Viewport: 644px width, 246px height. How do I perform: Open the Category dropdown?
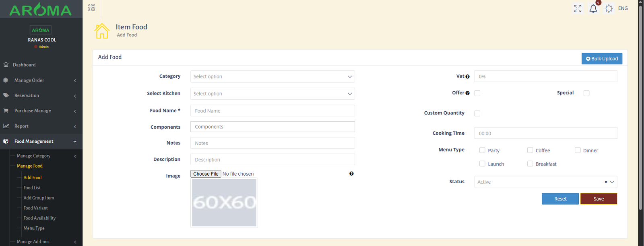(272, 76)
